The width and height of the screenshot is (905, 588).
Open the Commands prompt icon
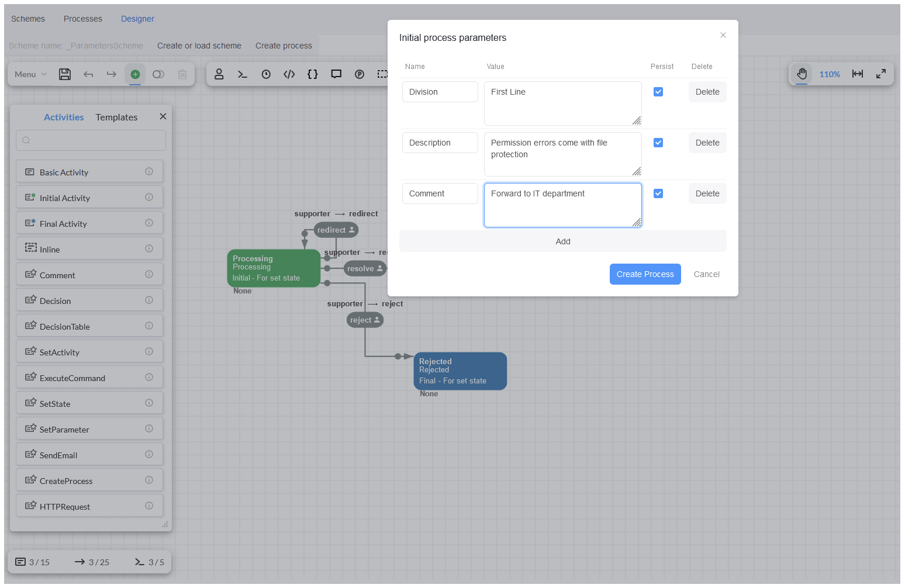pyautogui.click(x=243, y=74)
